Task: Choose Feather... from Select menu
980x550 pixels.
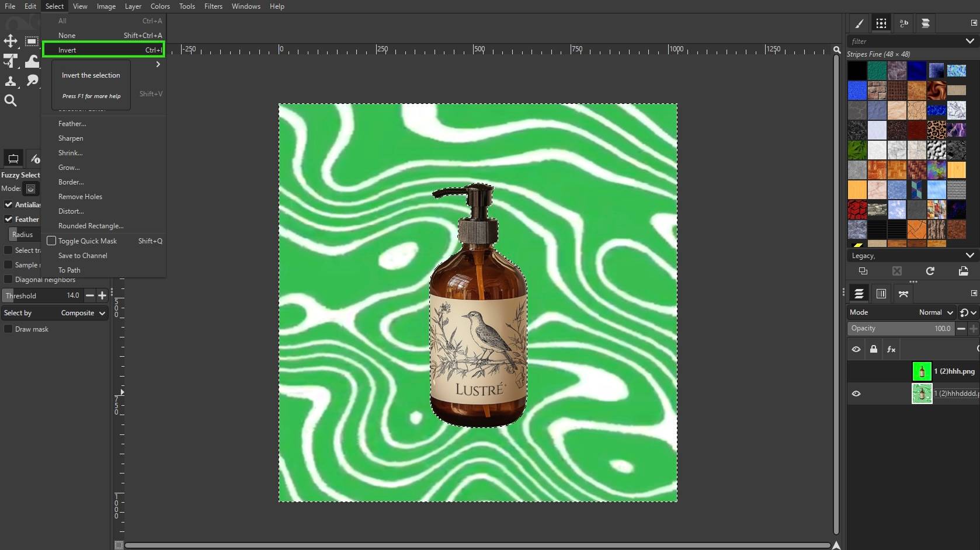Action: tap(104, 123)
